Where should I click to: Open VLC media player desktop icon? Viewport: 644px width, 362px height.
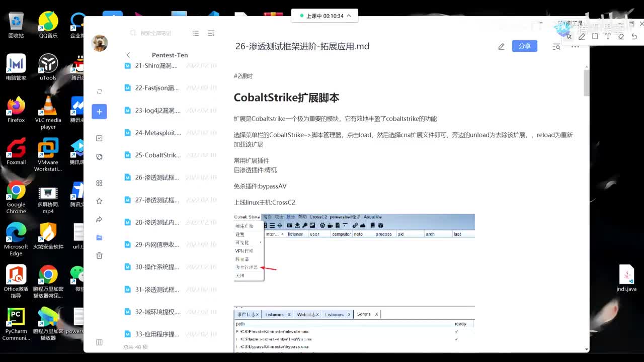pyautogui.click(x=48, y=113)
